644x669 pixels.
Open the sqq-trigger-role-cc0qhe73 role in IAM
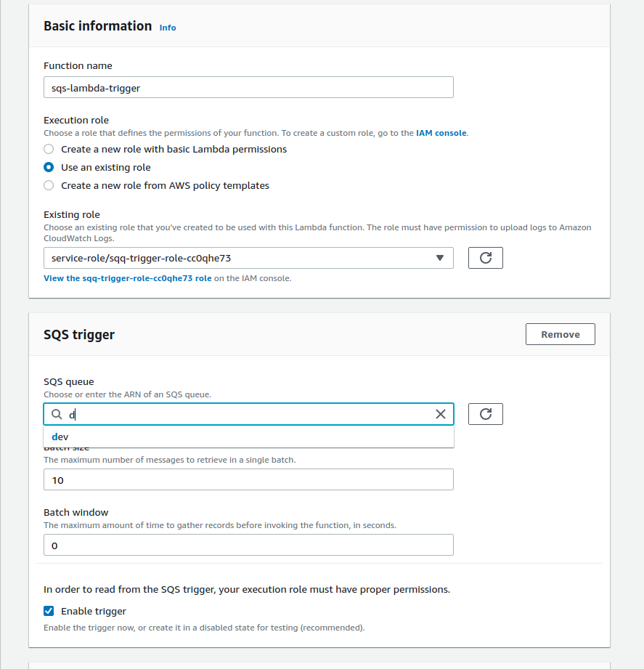[x=128, y=277]
